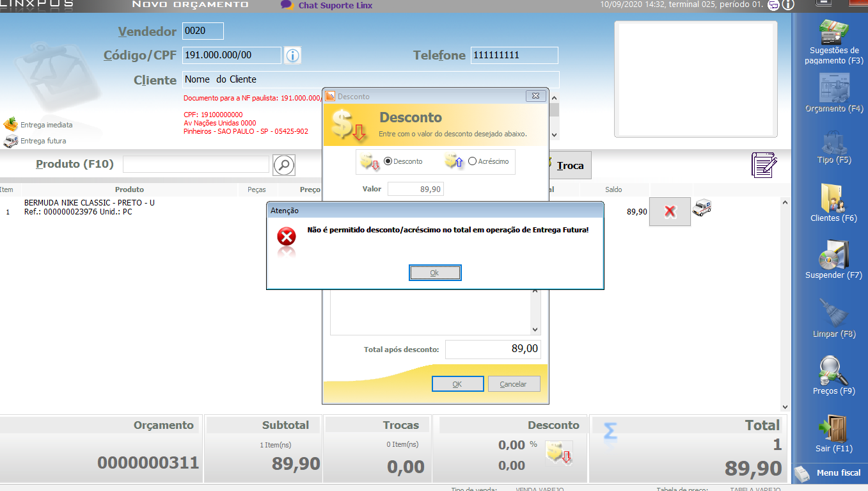
Task: Click Cancelar in the Desconto dialog
Action: [514, 384]
